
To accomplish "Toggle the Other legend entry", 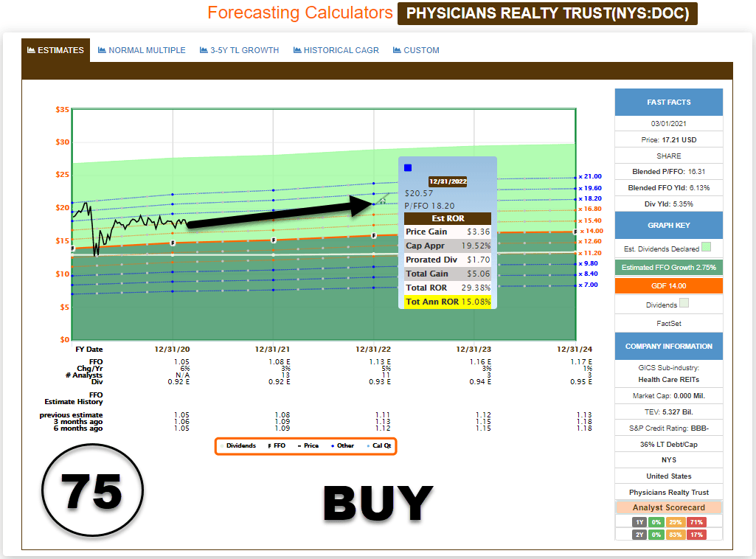I will (x=343, y=445).
